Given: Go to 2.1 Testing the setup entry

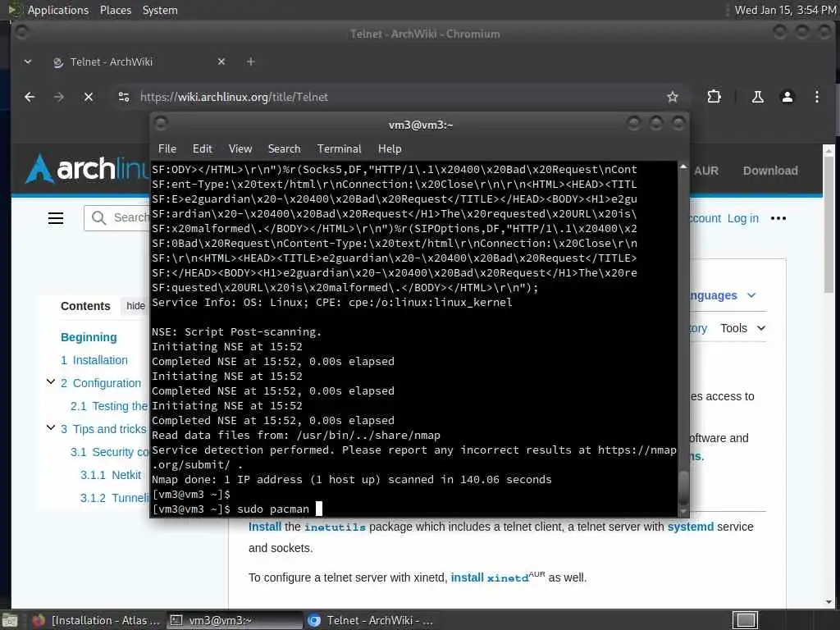Looking at the screenshot, I should [109, 406].
